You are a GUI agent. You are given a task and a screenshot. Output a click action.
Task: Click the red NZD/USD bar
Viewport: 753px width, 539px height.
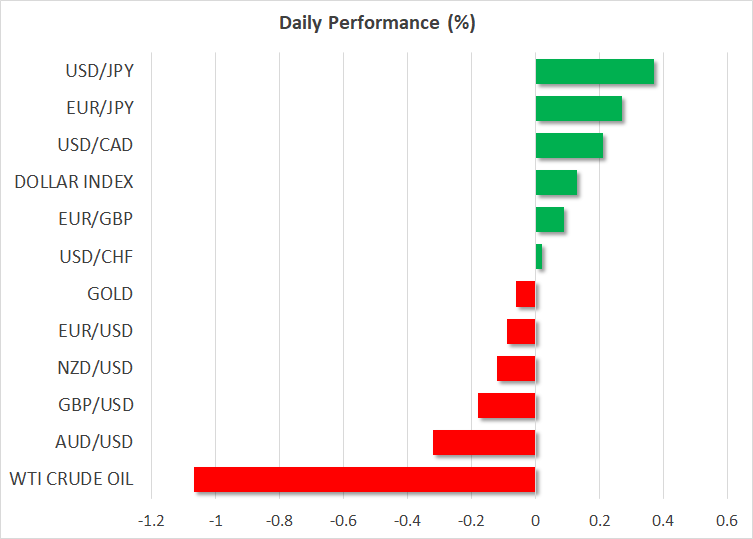(x=516, y=368)
